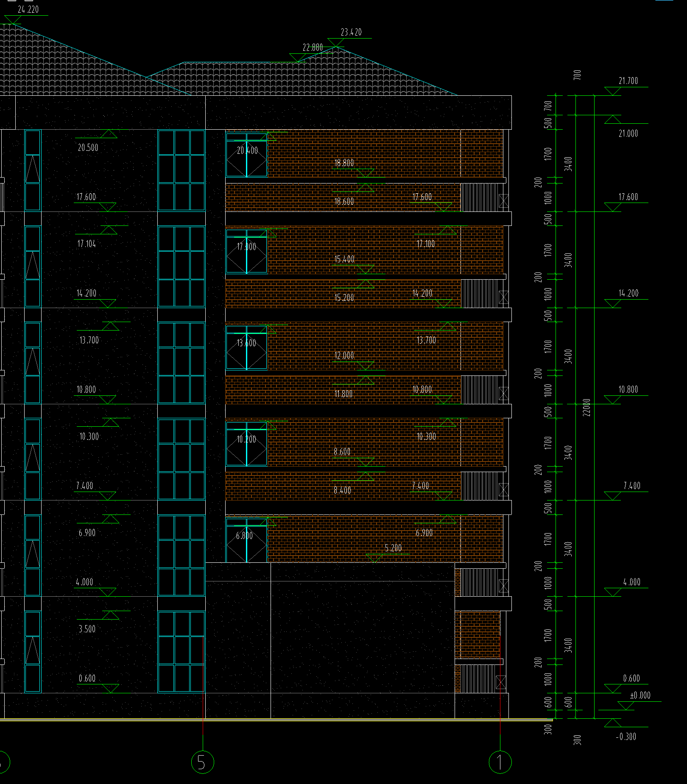The width and height of the screenshot is (687, 784).
Task: Select the 11.800 elevation label
Action: pyautogui.click(x=343, y=394)
